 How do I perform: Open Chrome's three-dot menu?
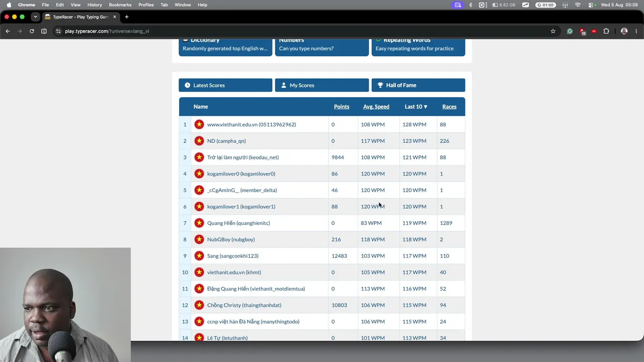click(636, 31)
